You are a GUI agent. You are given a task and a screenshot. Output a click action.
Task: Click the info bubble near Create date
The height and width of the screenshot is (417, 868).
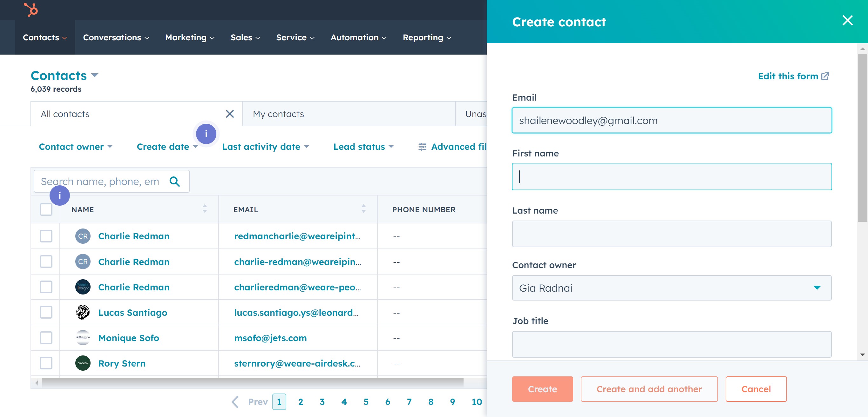[x=206, y=134]
